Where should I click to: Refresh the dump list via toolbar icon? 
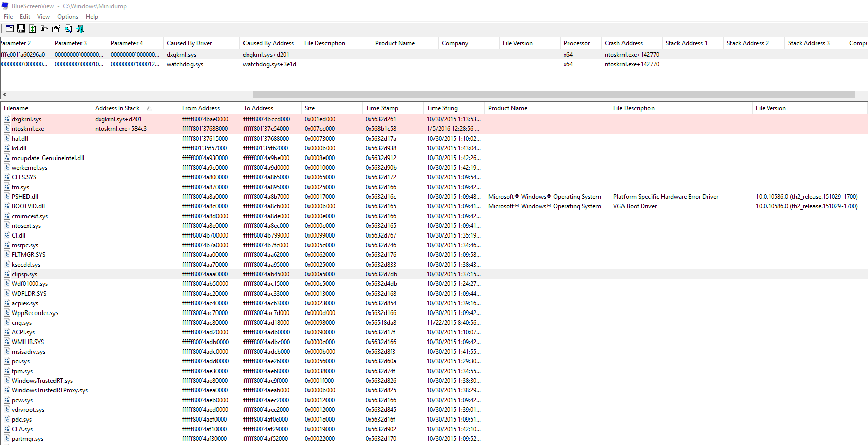click(33, 29)
